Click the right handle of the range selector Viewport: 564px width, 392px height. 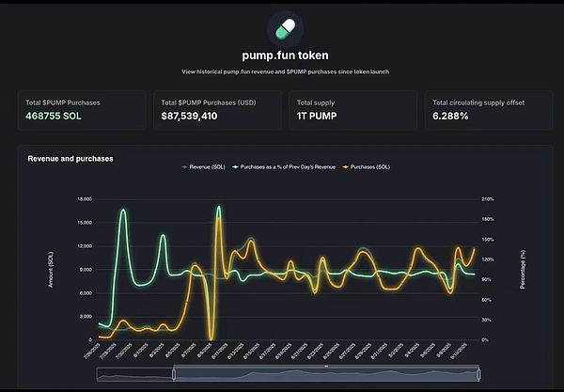(479, 375)
